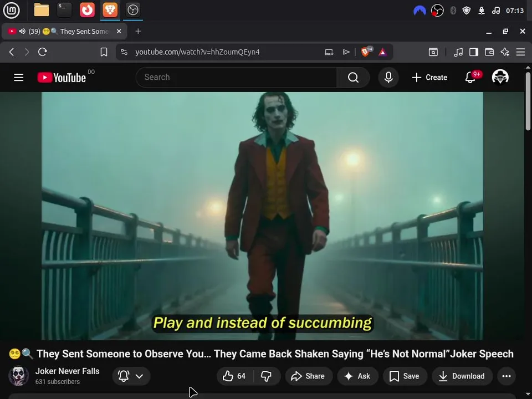Click the Bluetooth tray icon
The height and width of the screenshot is (399, 532).
453,11
